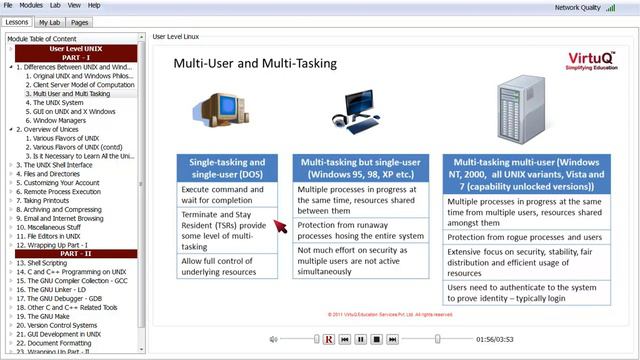Check the Network Quality signal icon

[610, 7]
